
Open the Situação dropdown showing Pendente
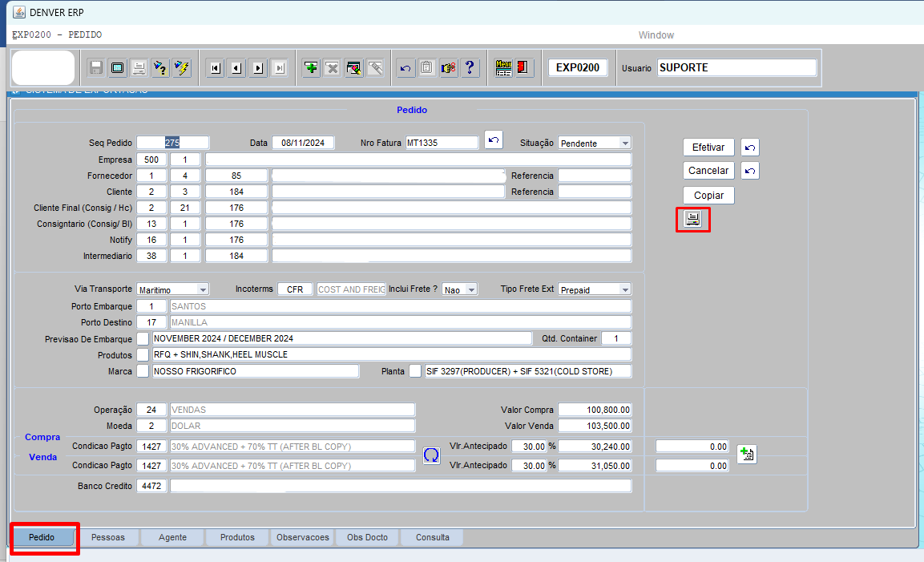pos(595,143)
